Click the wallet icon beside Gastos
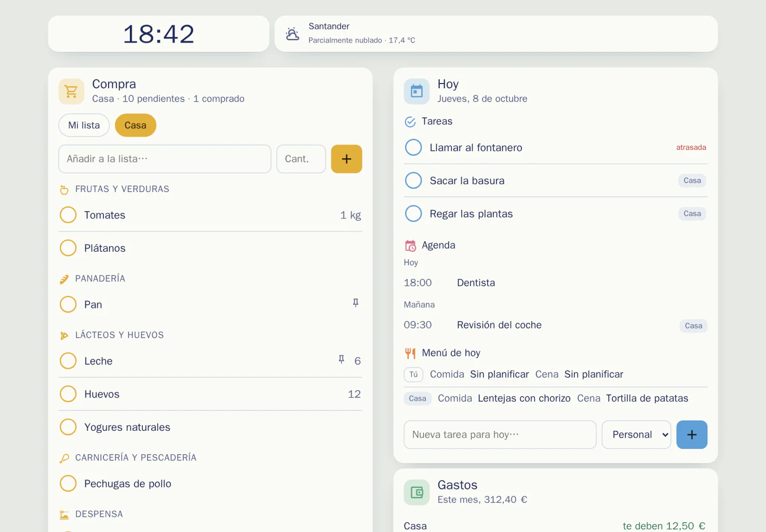Image resolution: width=766 pixels, height=532 pixels. tap(416, 492)
